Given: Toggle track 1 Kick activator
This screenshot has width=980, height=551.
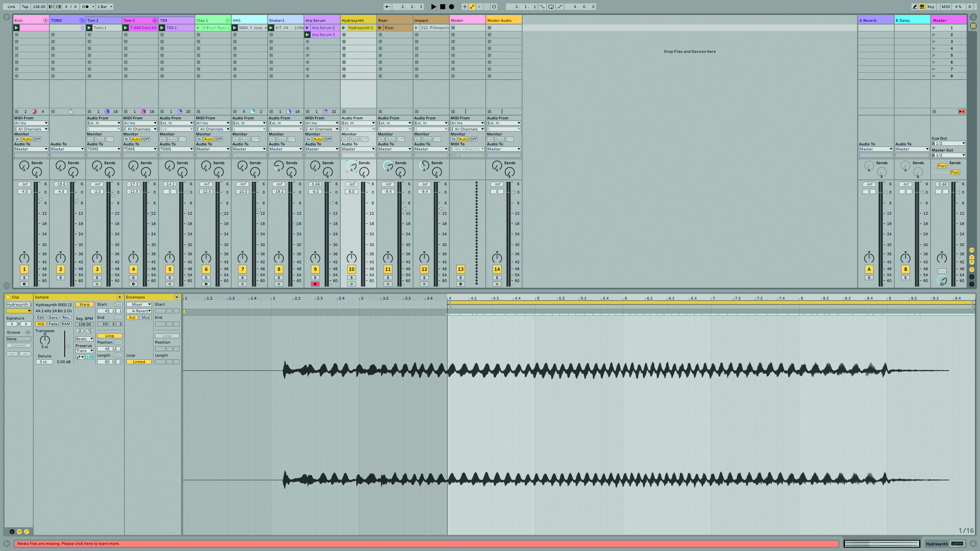Looking at the screenshot, I should 24,269.
